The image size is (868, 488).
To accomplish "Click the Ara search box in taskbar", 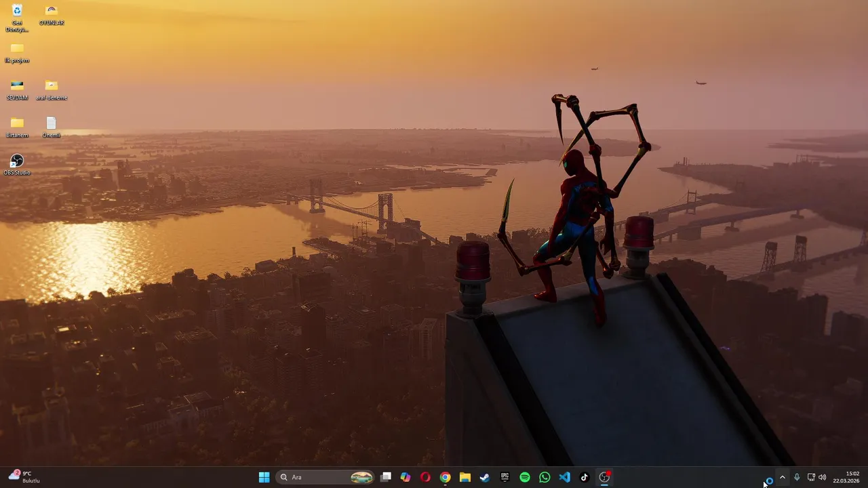I will point(326,477).
